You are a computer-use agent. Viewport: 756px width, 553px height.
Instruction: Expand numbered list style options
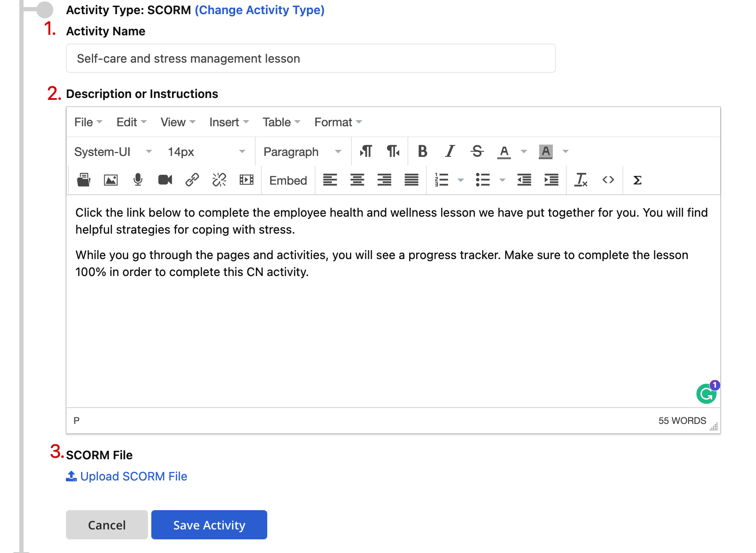461,180
